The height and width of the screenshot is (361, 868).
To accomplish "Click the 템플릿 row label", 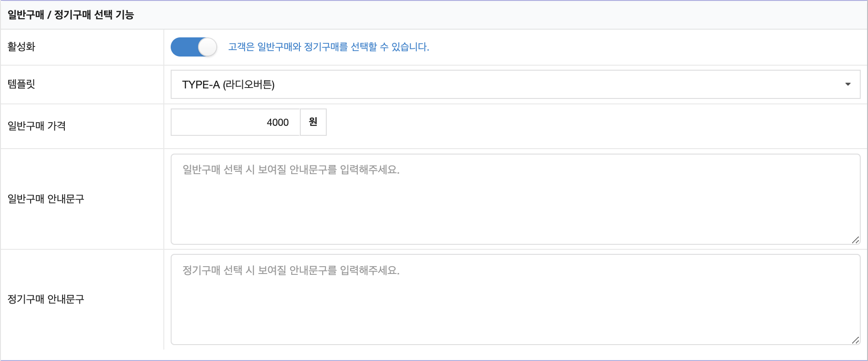I will click(21, 84).
